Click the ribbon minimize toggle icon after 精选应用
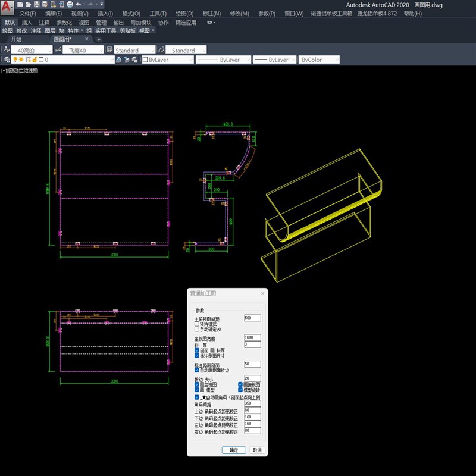 click(x=211, y=23)
